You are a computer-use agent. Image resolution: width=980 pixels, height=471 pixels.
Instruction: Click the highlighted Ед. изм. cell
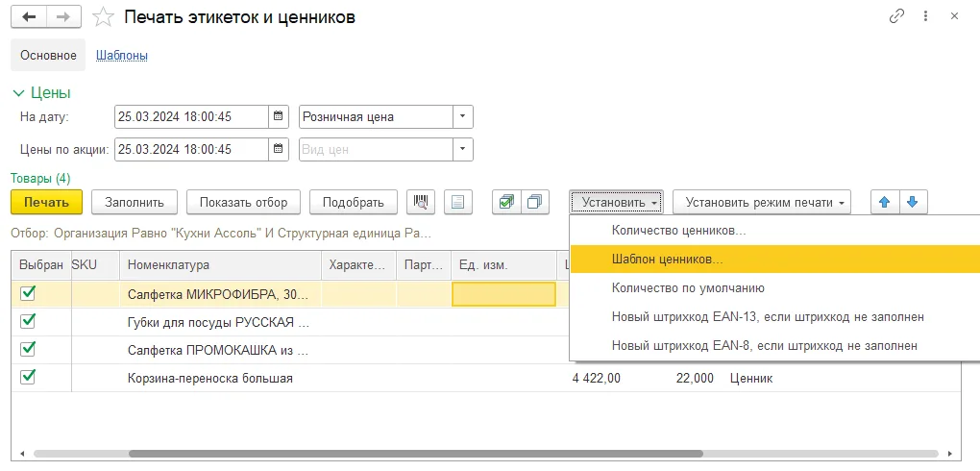point(503,294)
